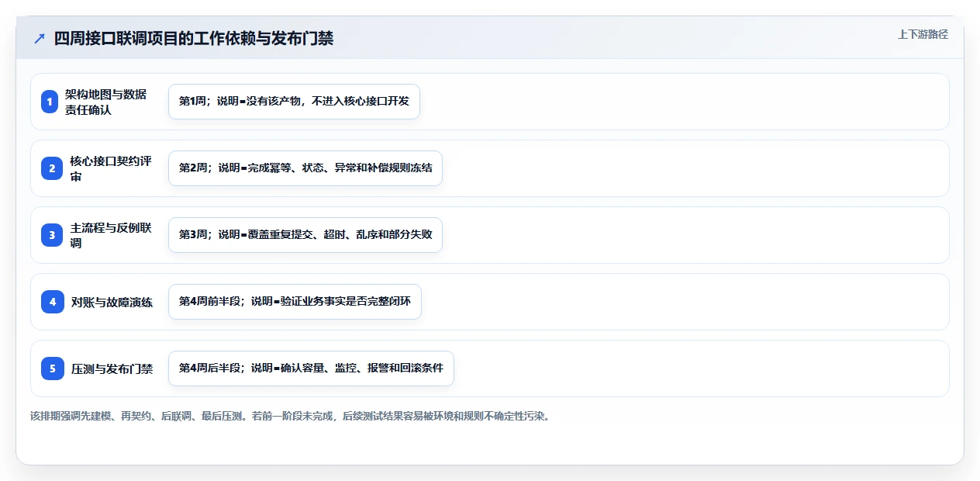Click the step name 对账与故障演练
The image size is (980, 481).
point(112,302)
